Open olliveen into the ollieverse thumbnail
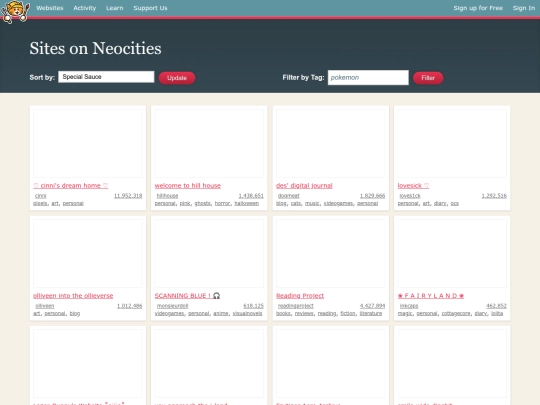Viewport: 540px width, 405px height. pos(87,253)
